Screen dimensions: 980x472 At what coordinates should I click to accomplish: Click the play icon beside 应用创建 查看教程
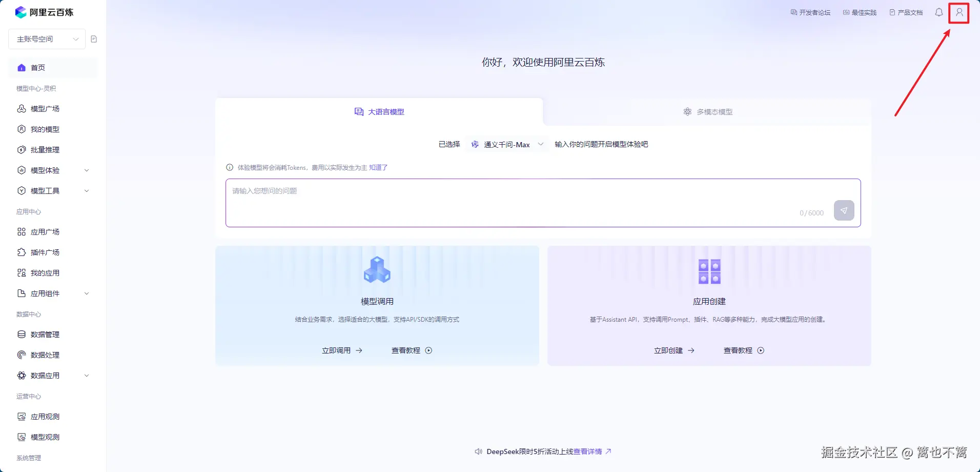click(761, 350)
